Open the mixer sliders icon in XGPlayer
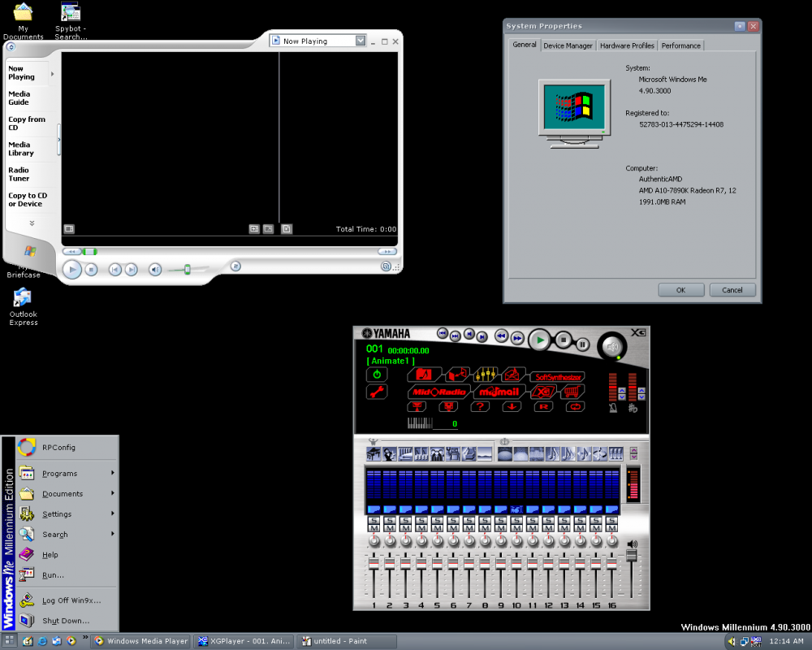812x650 pixels. (485, 375)
